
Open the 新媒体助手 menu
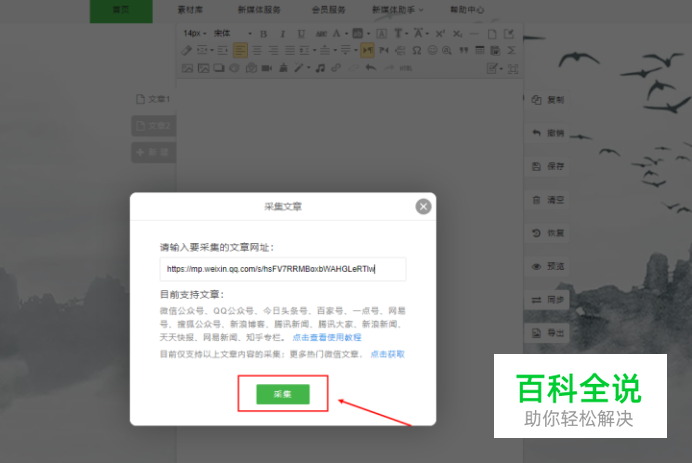[397, 9]
